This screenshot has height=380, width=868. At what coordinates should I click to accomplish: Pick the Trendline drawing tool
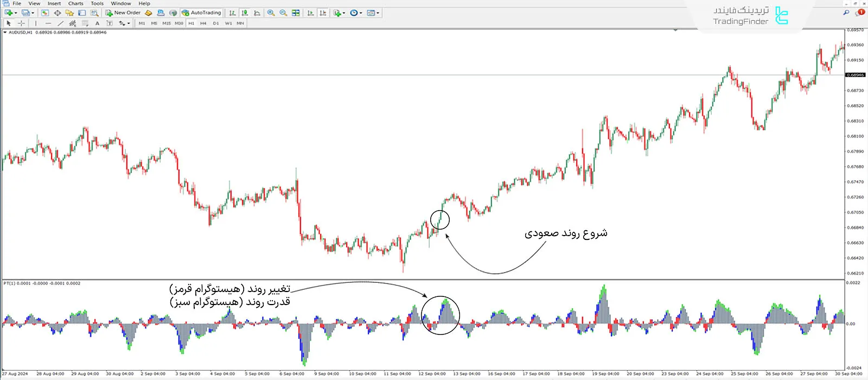(x=60, y=23)
